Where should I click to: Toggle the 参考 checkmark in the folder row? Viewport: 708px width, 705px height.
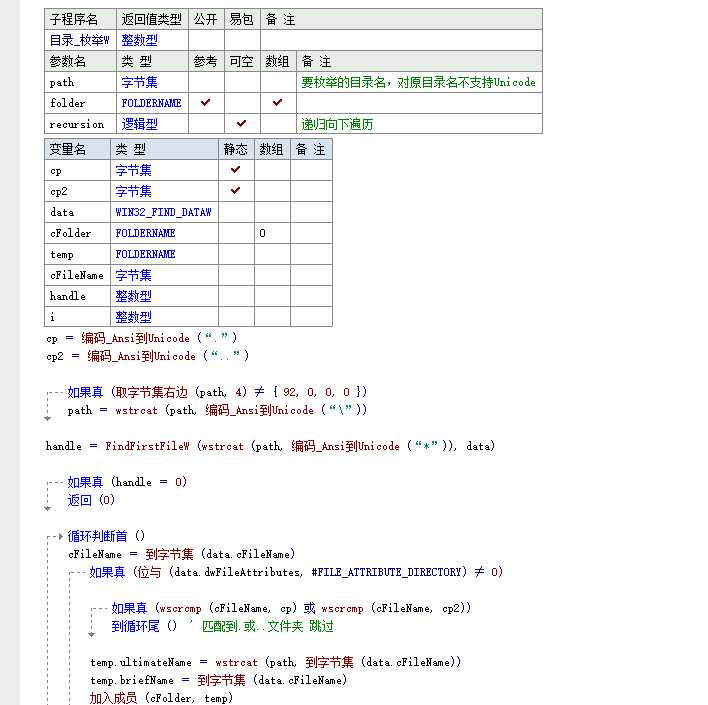click(x=205, y=103)
